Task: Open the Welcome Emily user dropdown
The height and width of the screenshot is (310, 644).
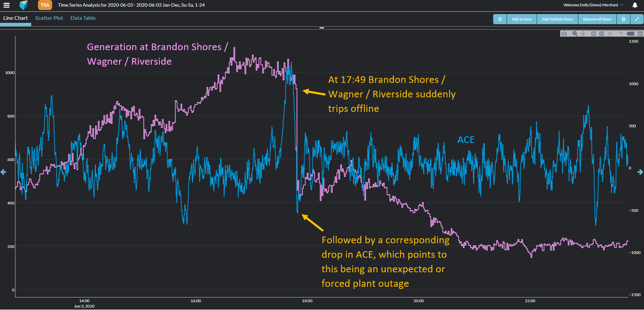Action: tap(593, 5)
